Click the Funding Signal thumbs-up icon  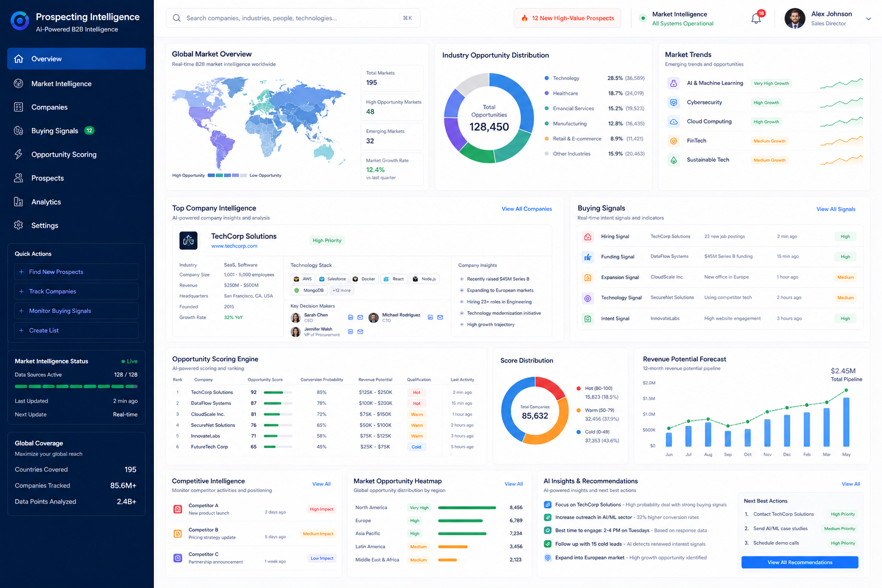tap(587, 257)
